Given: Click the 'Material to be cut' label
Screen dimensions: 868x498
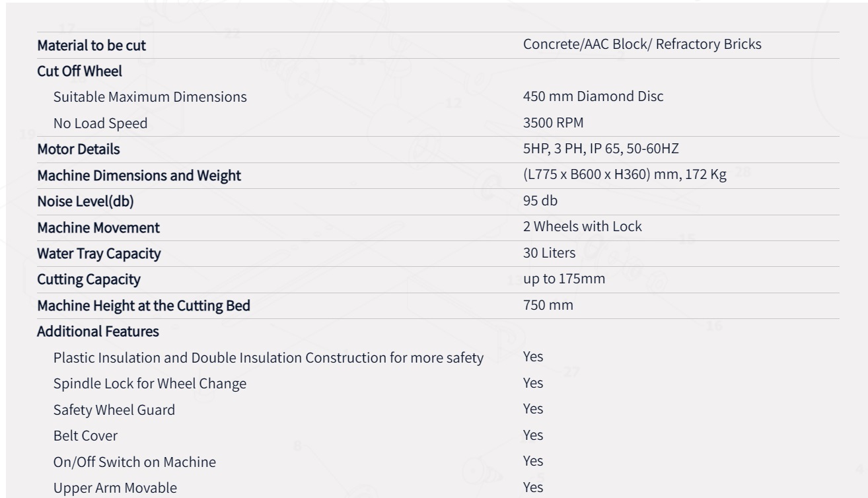Looking at the screenshot, I should (x=91, y=46).
